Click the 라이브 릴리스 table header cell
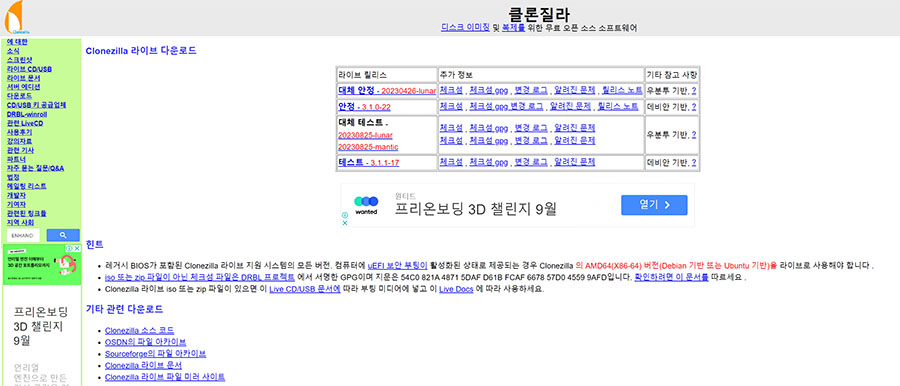The width and height of the screenshot is (900, 386). coord(387,75)
